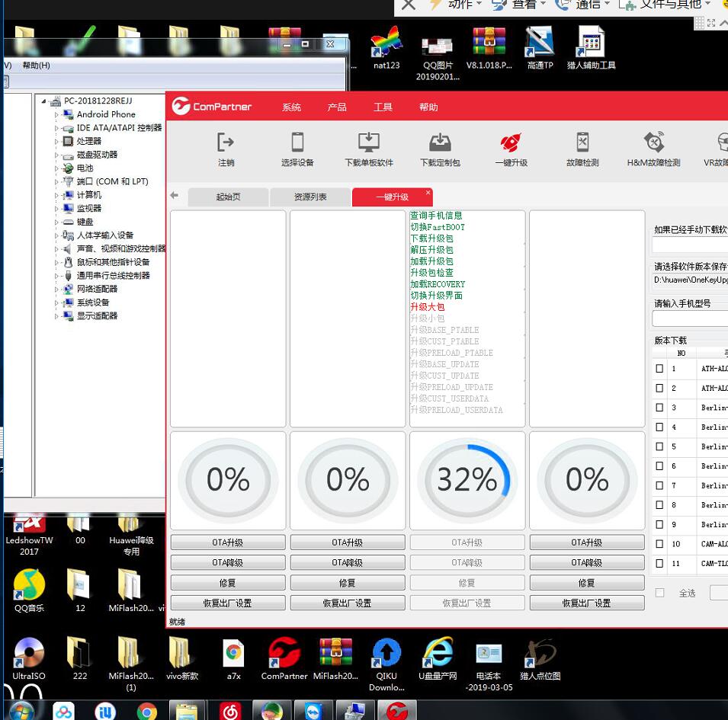Image resolution: width=728 pixels, height=720 pixels.
Task: Click the 请输入手机型号 input field
Action: (x=690, y=318)
